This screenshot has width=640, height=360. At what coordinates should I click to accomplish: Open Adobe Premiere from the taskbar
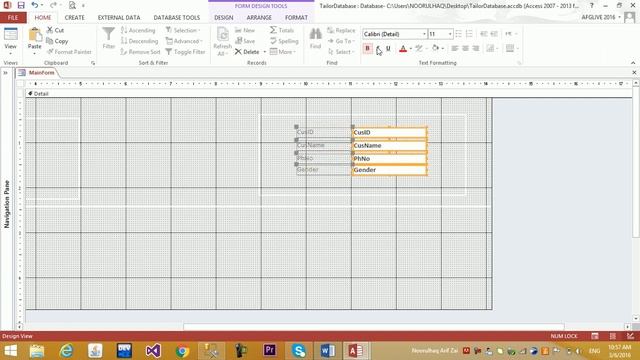point(269,350)
